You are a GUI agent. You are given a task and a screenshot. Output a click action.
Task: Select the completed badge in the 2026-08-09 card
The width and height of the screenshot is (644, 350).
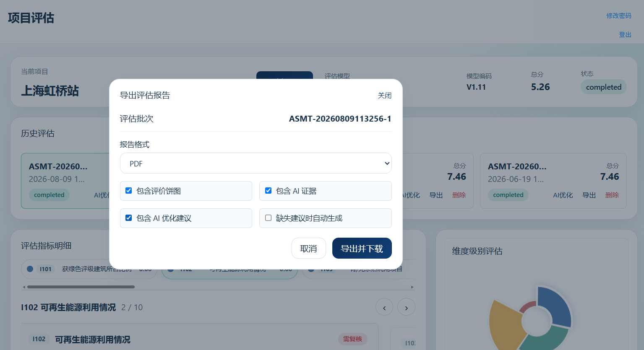(x=49, y=195)
